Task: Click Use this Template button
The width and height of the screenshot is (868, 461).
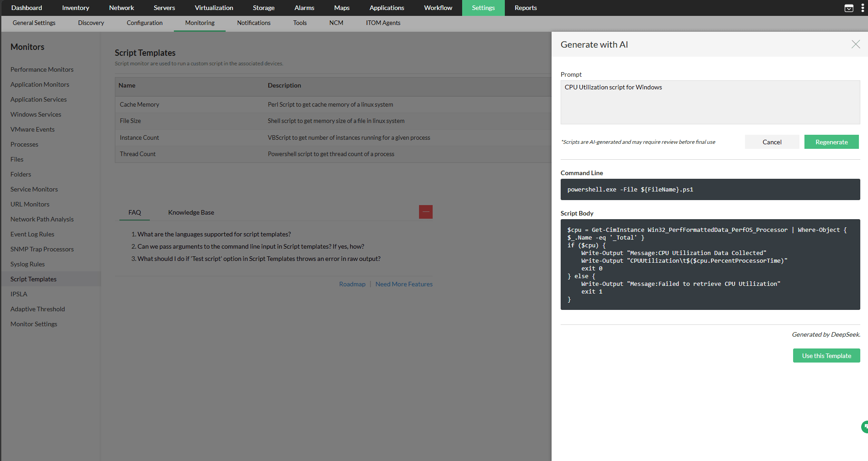Action: tap(826, 356)
